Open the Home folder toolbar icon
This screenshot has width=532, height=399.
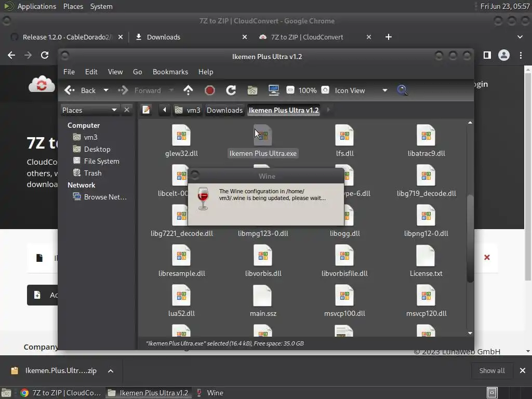pyautogui.click(x=252, y=90)
